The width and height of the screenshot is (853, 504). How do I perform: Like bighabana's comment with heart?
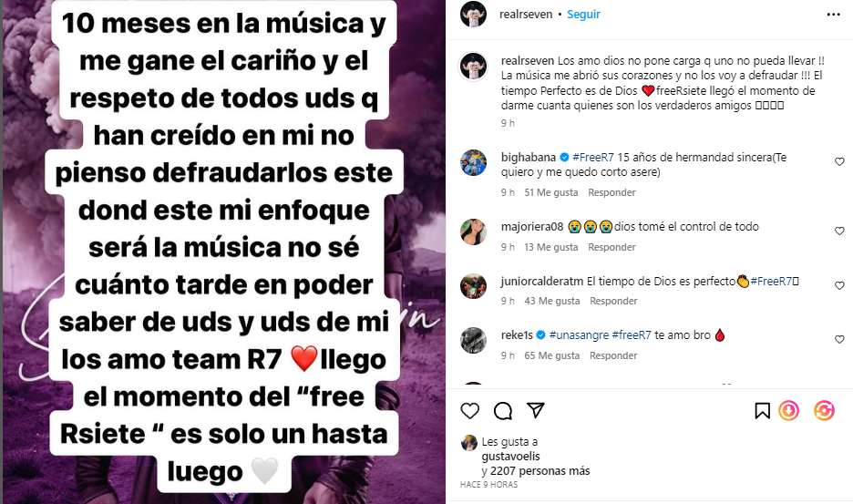pyautogui.click(x=839, y=161)
